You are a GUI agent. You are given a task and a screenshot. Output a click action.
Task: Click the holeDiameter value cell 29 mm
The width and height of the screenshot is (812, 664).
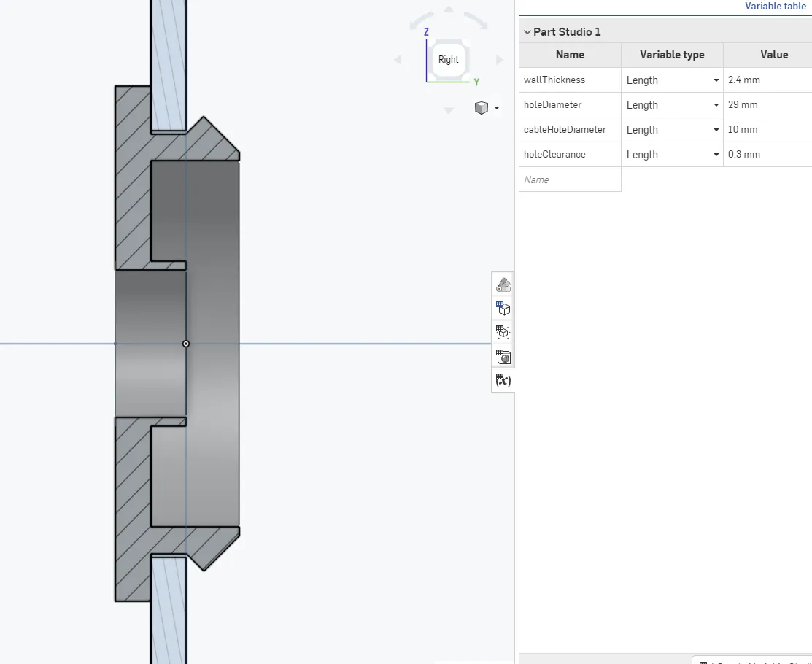pyautogui.click(x=767, y=105)
